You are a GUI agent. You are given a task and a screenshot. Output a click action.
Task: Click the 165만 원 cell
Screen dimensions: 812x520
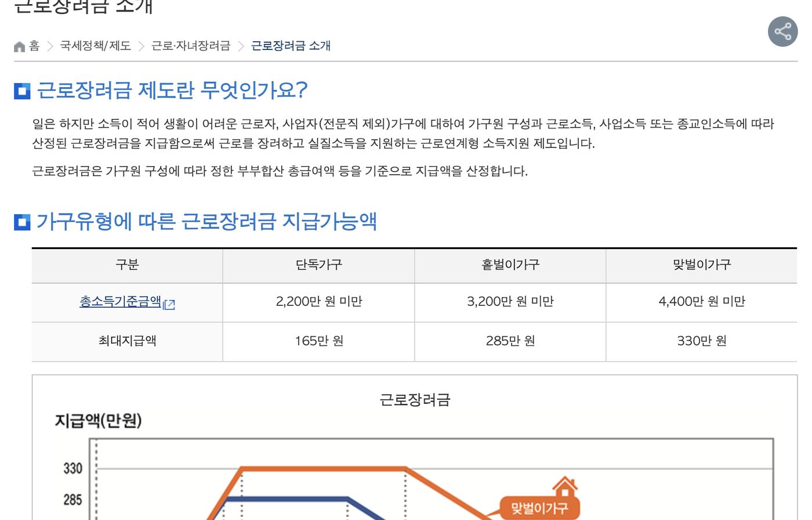coord(319,341)
